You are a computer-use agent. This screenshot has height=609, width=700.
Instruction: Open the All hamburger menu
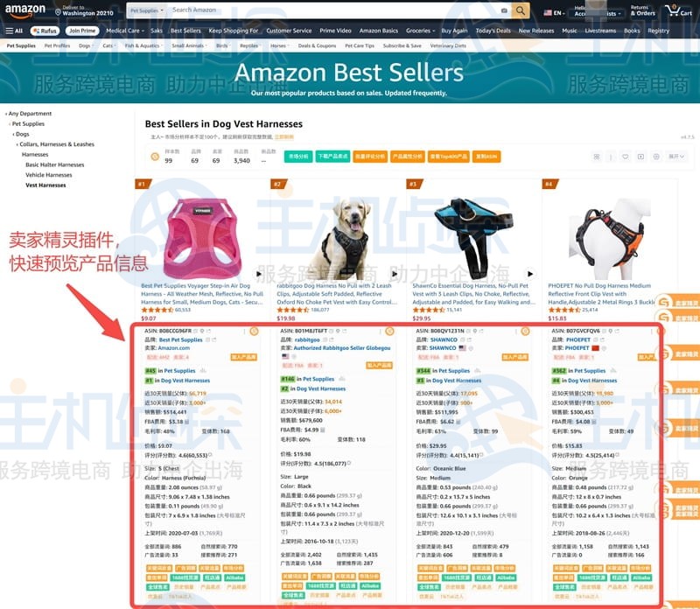14,31
